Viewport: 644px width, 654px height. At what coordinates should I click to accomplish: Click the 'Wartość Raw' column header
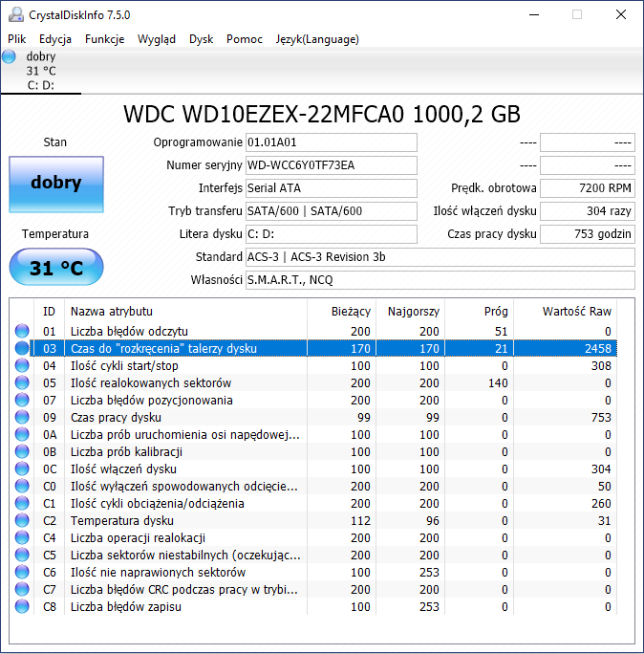(566, 311)
